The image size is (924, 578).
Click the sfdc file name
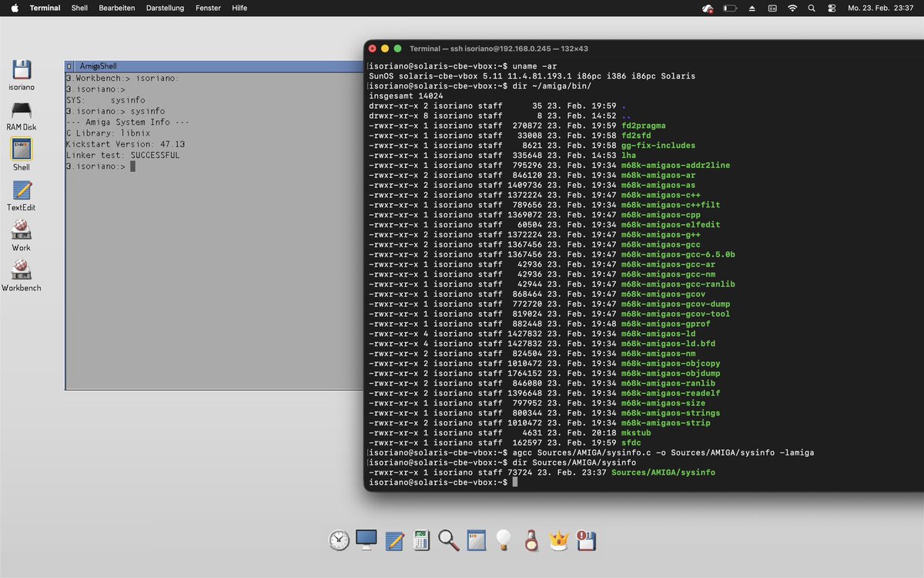pos(631,443)
